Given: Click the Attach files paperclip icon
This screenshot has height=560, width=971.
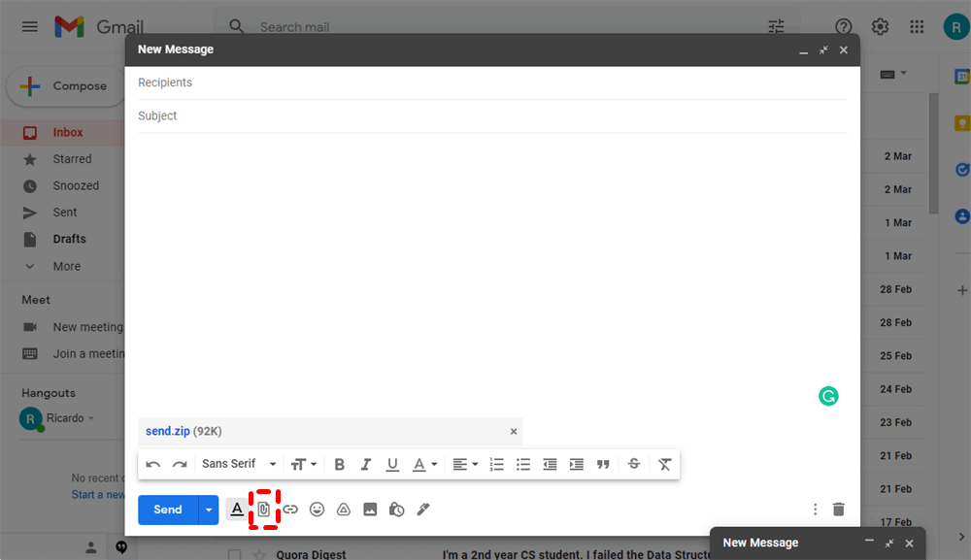Looking at the screenshot, I should click(264, 510).
